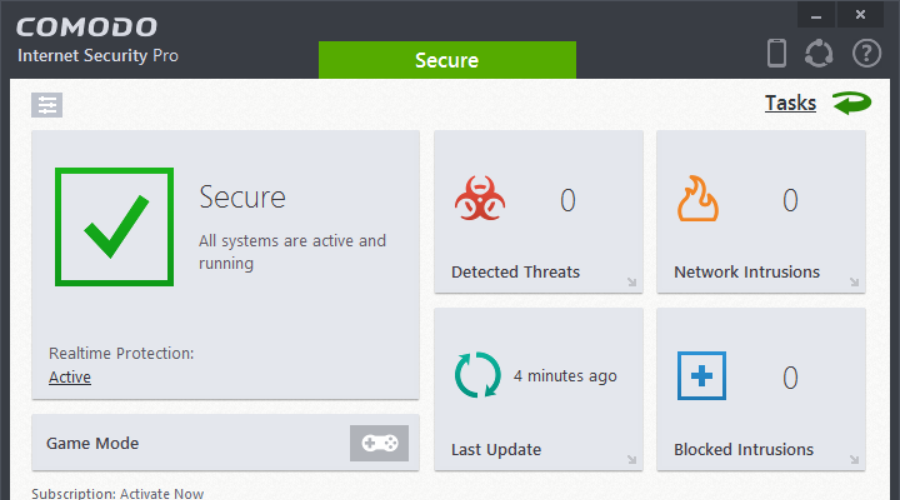Open the Tasks link
900x500 pixels.
pyautogui.click(x=790, y=103)
